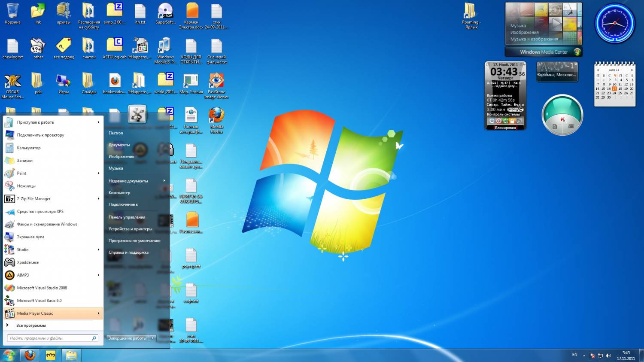Open Панель управления from Start menu
The height and width of the screenshot is (362, 644).
(x=127, y=217)
